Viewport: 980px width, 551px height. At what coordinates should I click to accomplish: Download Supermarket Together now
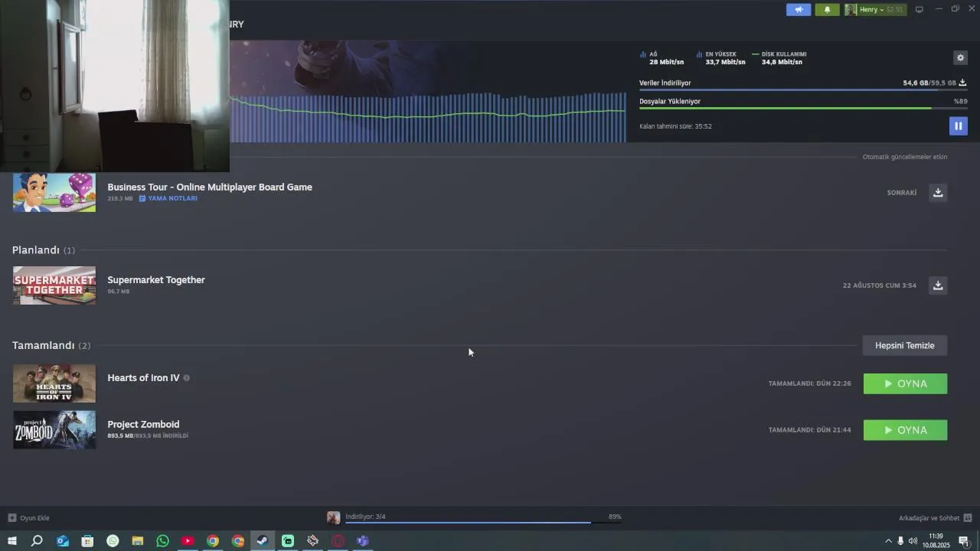[x=938, y=285]
